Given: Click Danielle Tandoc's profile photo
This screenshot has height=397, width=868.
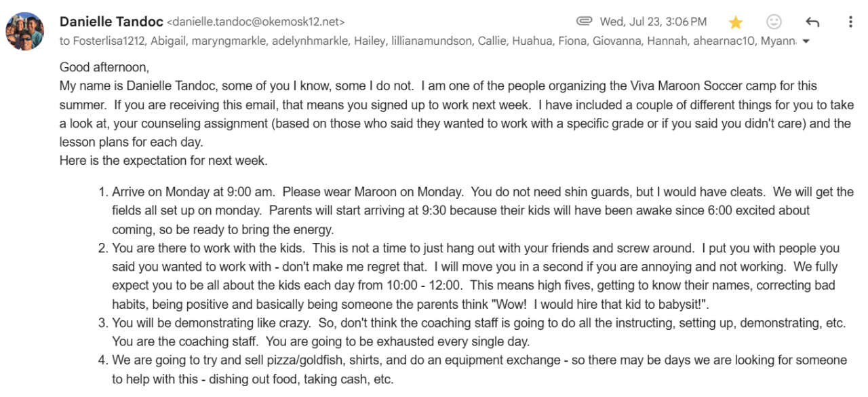Looking at the screenshot, I should (x=25, y=31).
